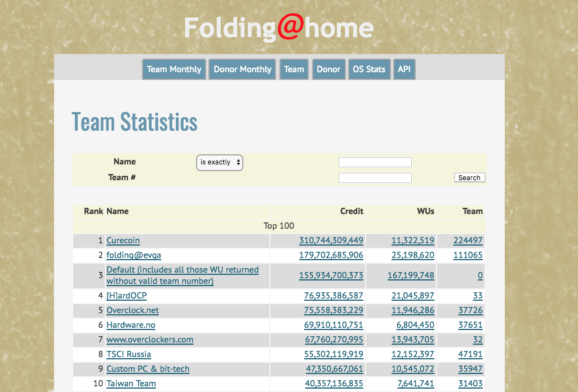The height and width of the screenshot is (392, 578).
Task: Click WUs value 21,045,897
Action: 413,296
